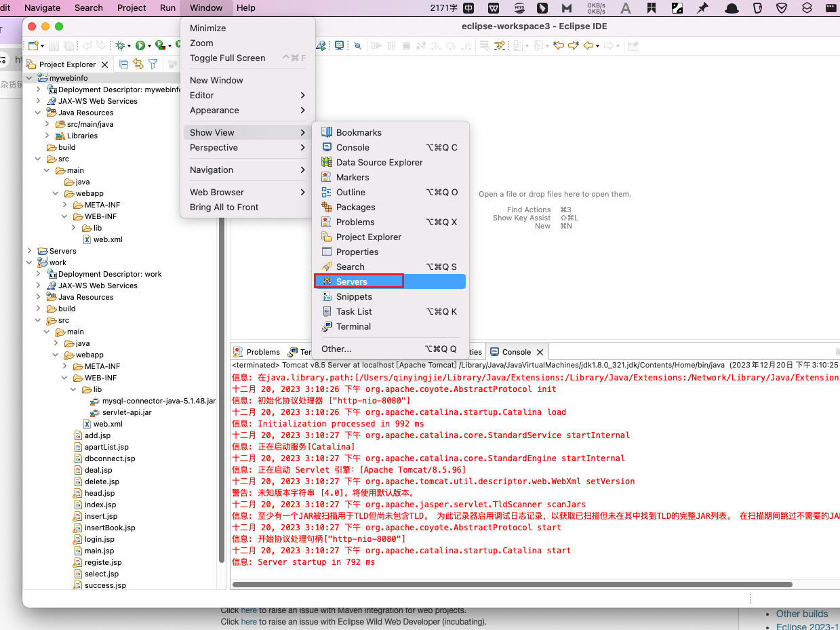
Task: Click 'here' link for Wild Web Developer
Action: (249, 621)
